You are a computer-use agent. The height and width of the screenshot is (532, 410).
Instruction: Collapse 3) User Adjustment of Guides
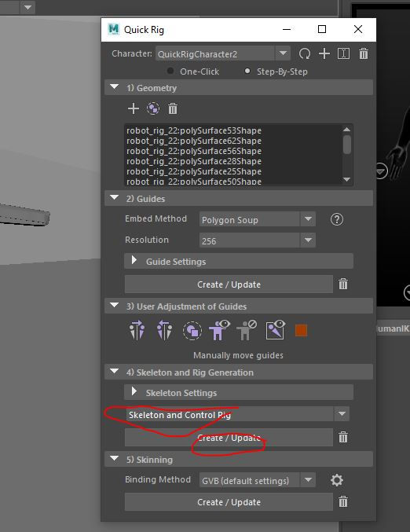pyautogui.click(x=115, y=306)
